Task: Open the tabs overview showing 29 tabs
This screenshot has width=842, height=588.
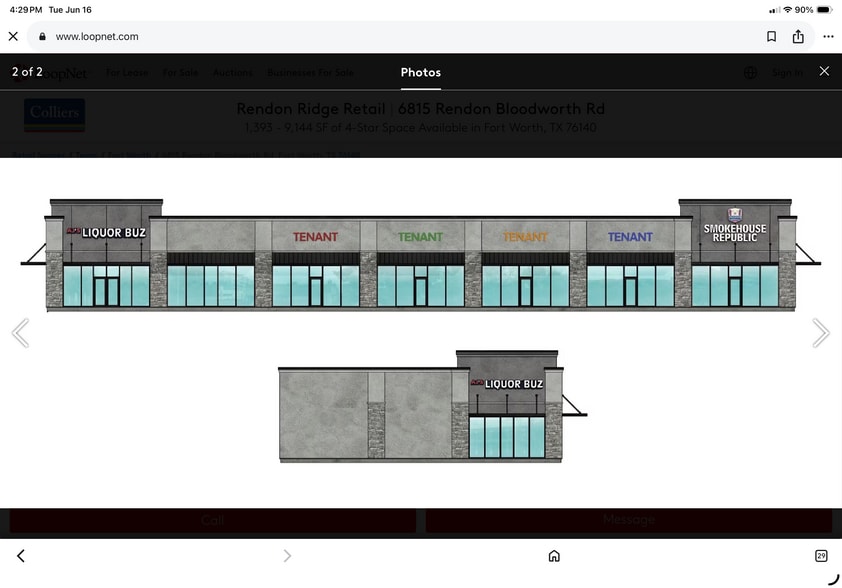Action: pyautogui.click(x=821, y=556)
